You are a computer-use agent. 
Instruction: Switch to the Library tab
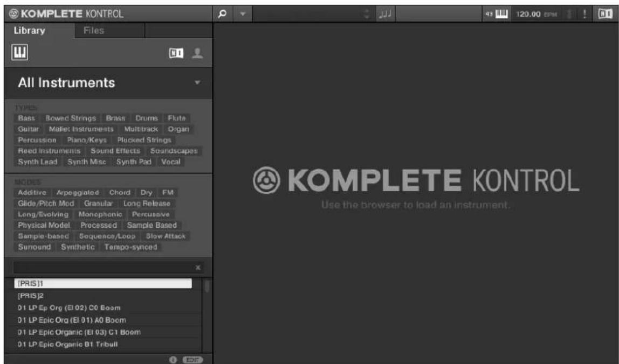coord(30,30)
